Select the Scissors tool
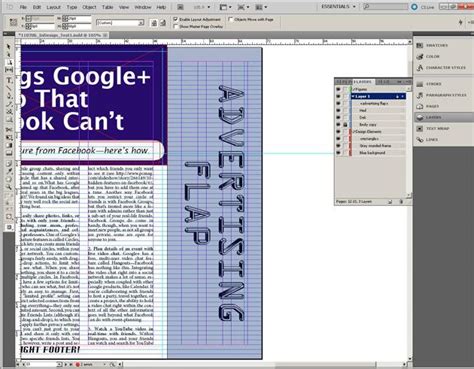The width and height of the screenshot is (474, 369). click(9, 129)
